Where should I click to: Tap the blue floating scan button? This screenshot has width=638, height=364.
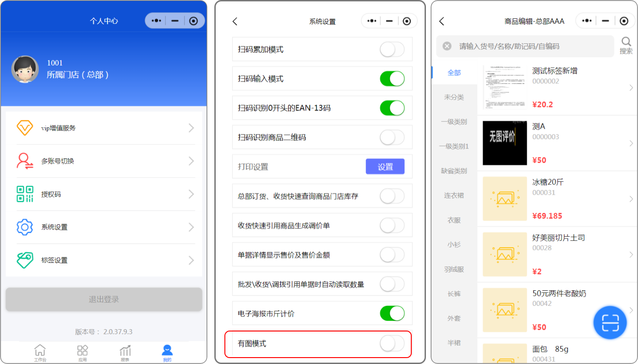[x=610, y=323]
